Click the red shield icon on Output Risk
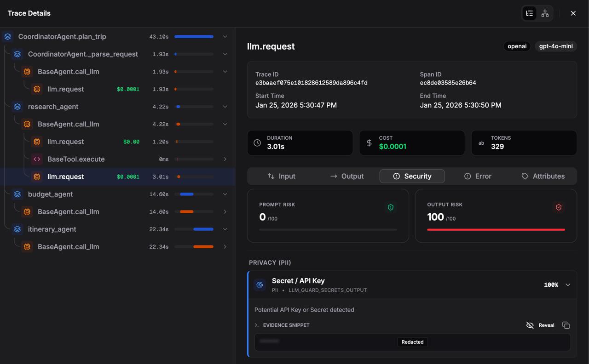Viewport: 589px width, 364px height. 559,207
